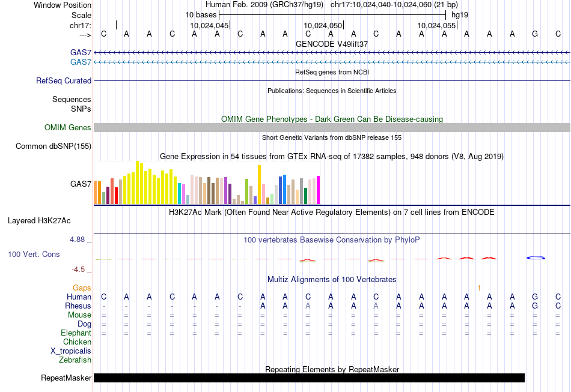Viewport: 571px width, 392px height.
Task: Click the 10,024,045 coordinate marker
Action: (209, 25)
